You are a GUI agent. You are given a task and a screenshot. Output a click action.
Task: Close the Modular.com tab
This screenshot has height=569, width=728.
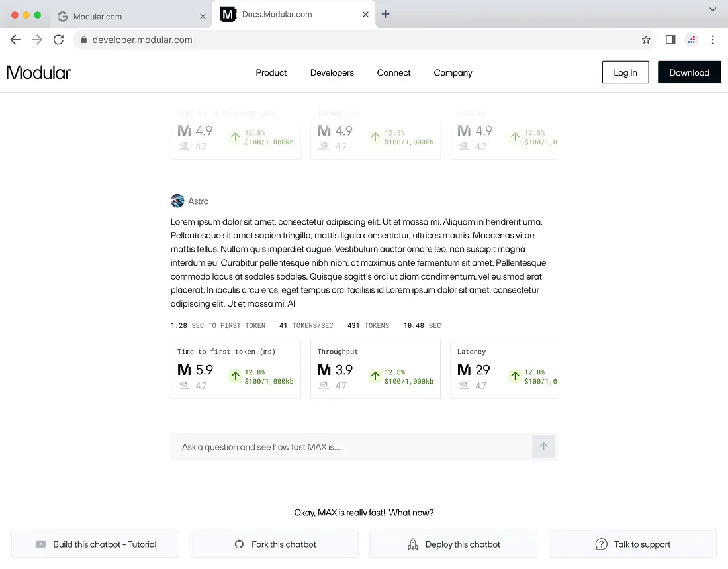pyautogui.click(x=203, y=17)
